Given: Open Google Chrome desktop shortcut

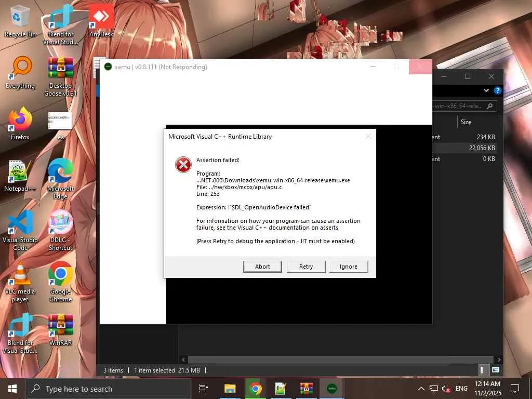Looking at the screenshot, I should coord(60,282).
